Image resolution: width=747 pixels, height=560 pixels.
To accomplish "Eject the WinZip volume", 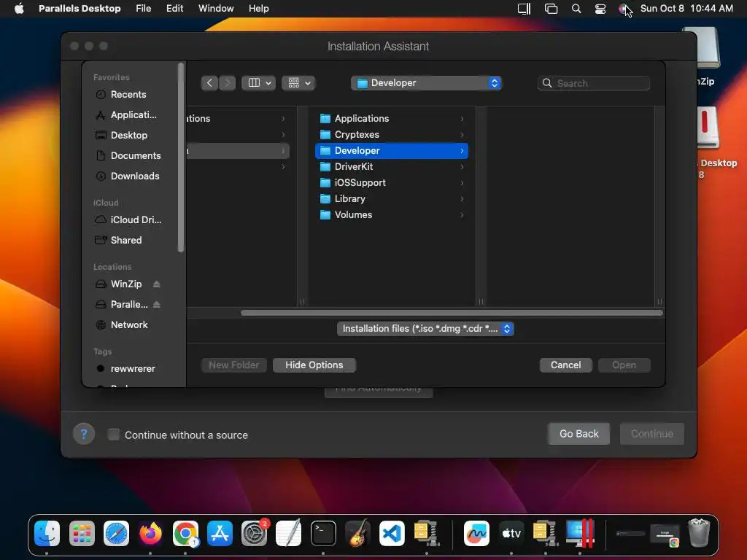I will 156,284.
